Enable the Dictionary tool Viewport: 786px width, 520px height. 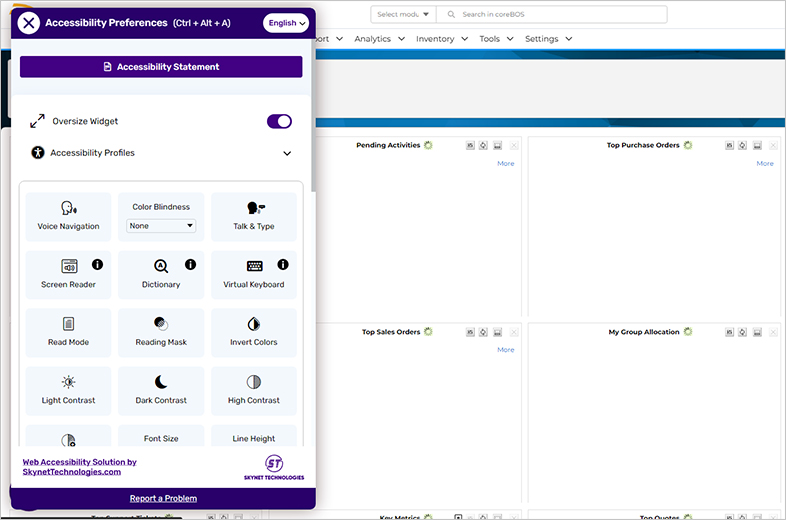click(161, 275)
